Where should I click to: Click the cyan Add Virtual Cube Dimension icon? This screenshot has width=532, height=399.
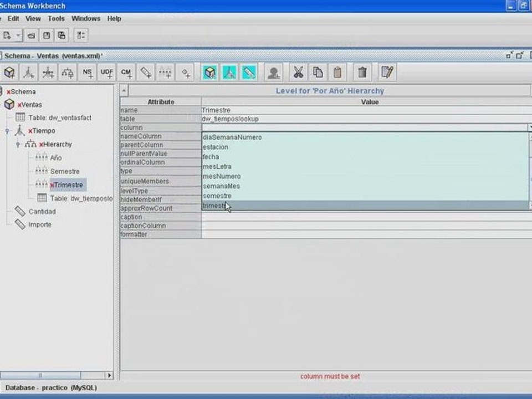pos(229,72)
